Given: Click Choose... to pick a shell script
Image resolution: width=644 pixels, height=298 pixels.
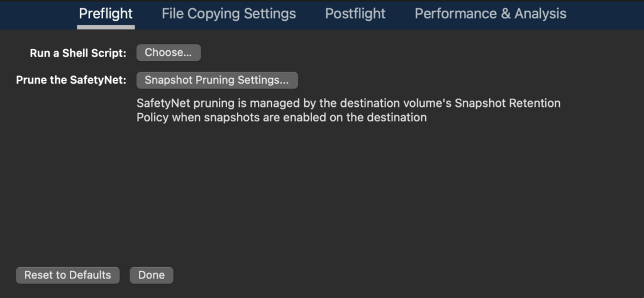Looking at the screenshot, I should (169, 53).
